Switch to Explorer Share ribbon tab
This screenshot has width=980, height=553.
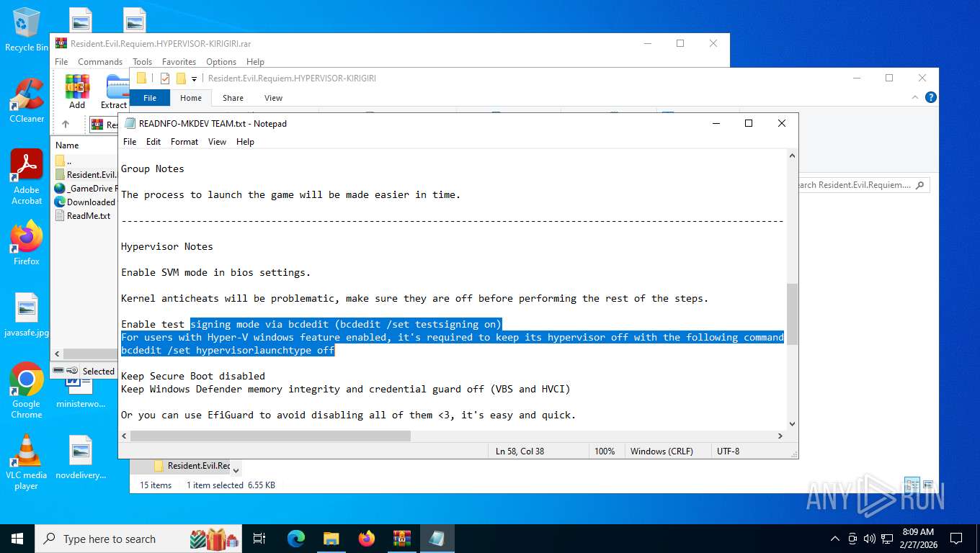click(233, 98)
